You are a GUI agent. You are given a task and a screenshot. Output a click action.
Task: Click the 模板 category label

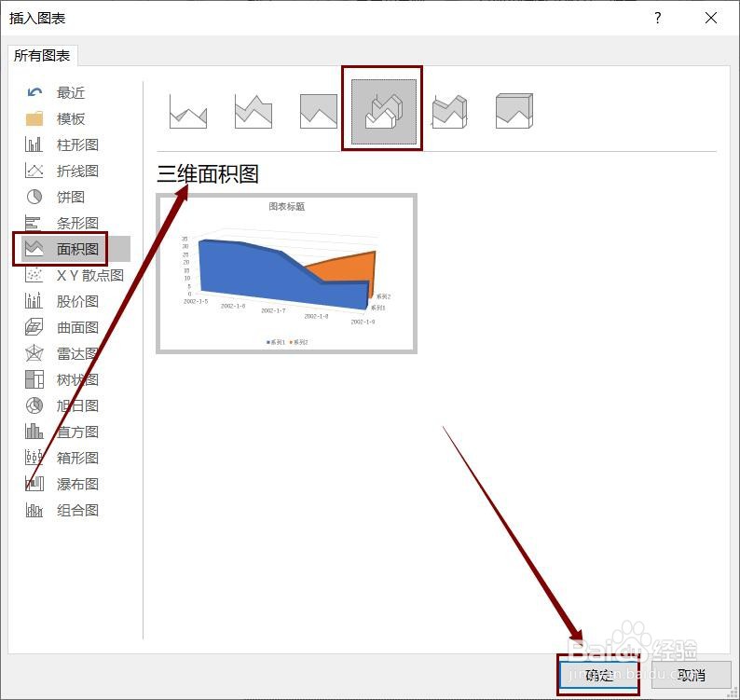(x=71, y=118)
